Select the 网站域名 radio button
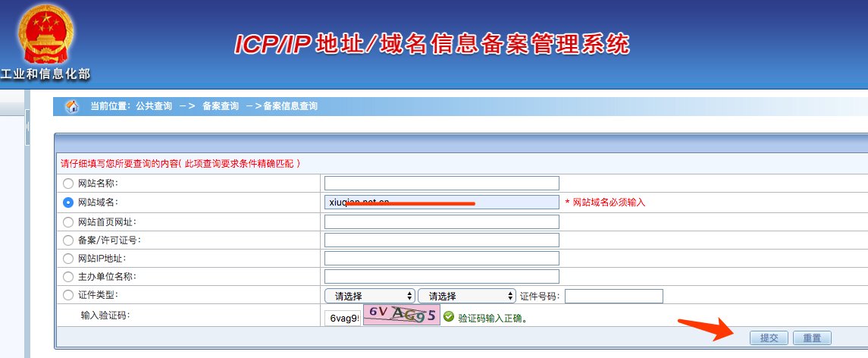This screenshot has height=358, width=868. (68, 203)
